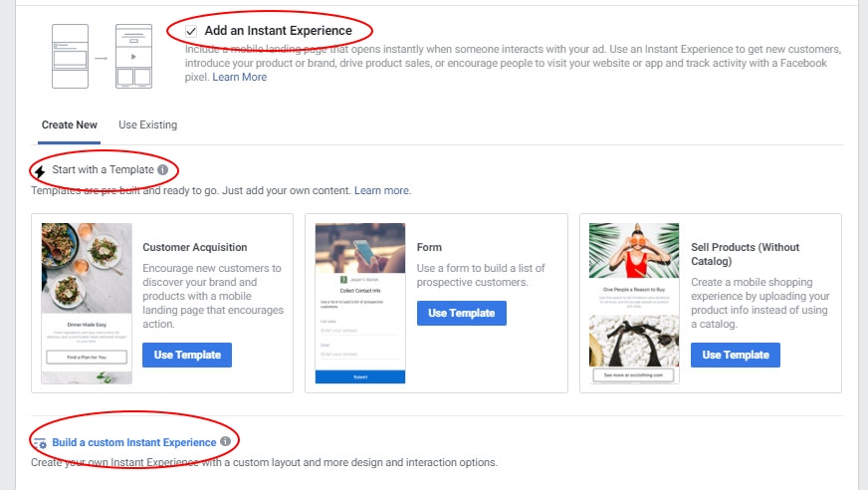Switch to the Use Existing tab
Screen dimensions: 868x490
[147, 125]
